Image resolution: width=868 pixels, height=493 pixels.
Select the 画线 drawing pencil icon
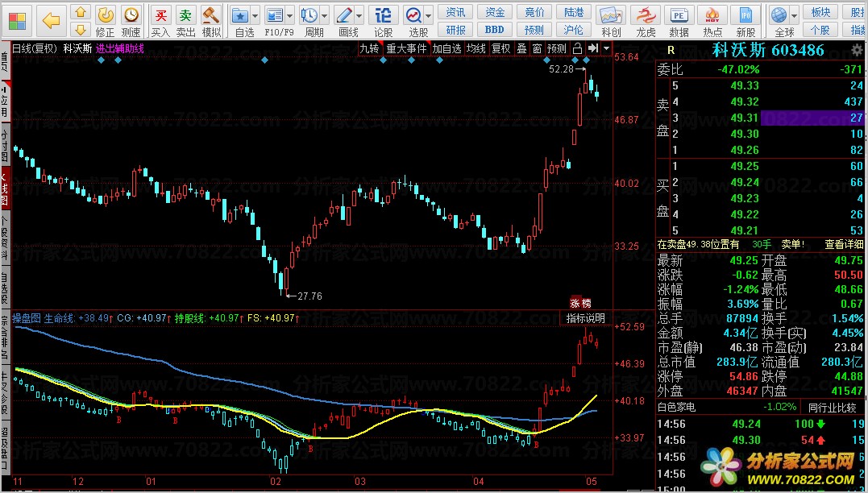[344, 15]
